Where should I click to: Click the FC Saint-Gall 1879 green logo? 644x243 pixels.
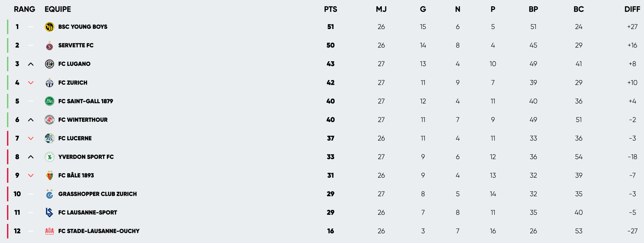[49, 101]
